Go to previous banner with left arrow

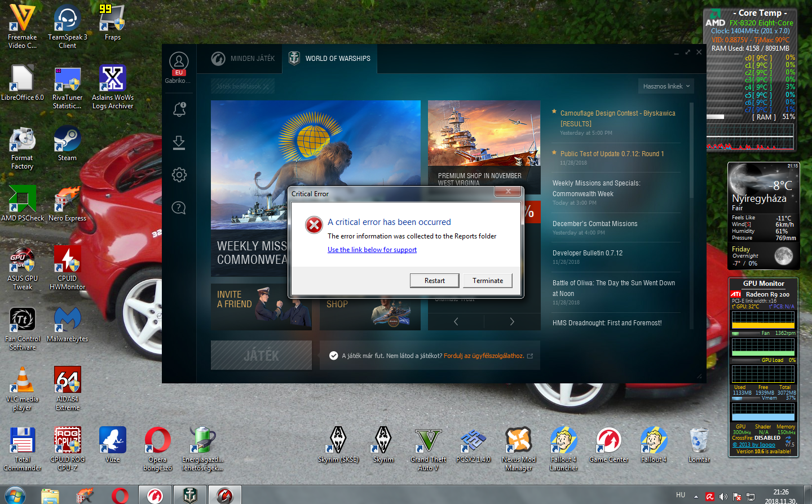pyautogui.click(x=456, y=321)
